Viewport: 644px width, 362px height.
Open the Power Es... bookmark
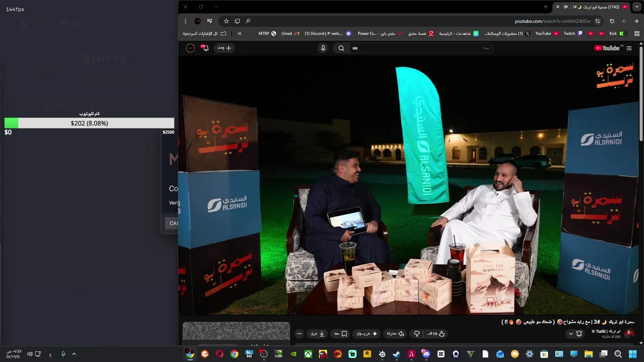point(380,34)
